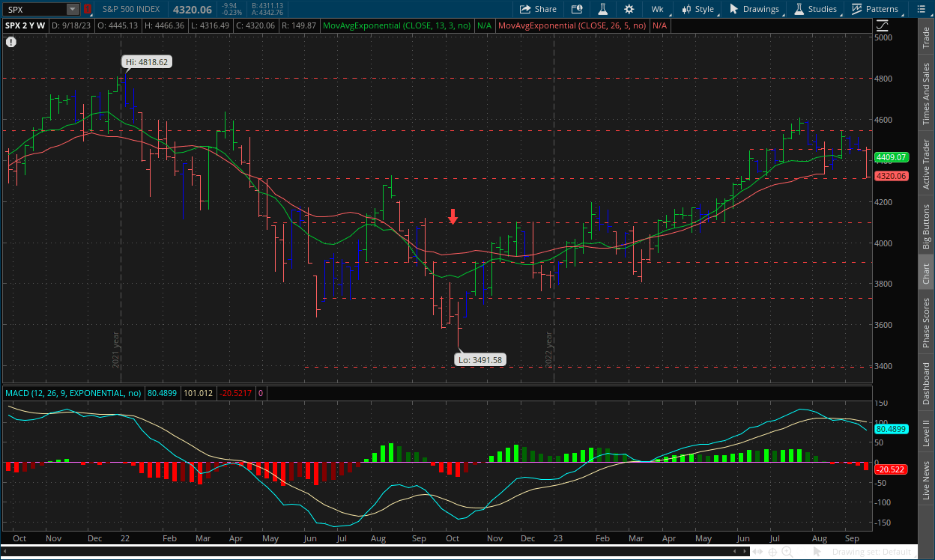935x560 pixels.
Task: Click the R: 149.87 range value
Action: tap(299, 25)
